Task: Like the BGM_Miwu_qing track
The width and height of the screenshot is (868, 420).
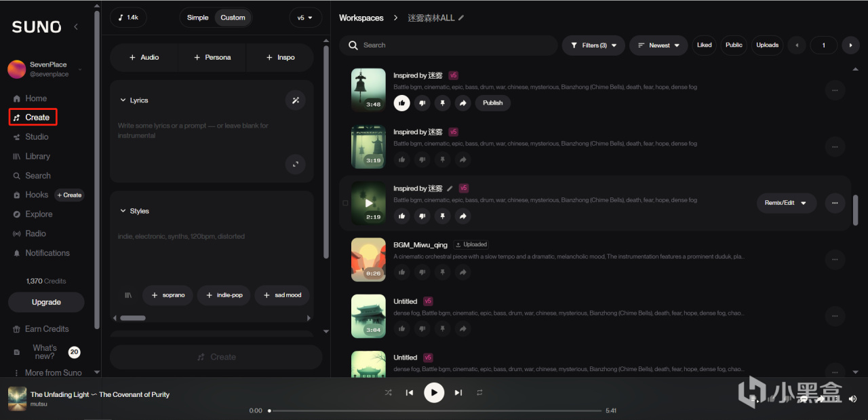Action: coord(401,272)
